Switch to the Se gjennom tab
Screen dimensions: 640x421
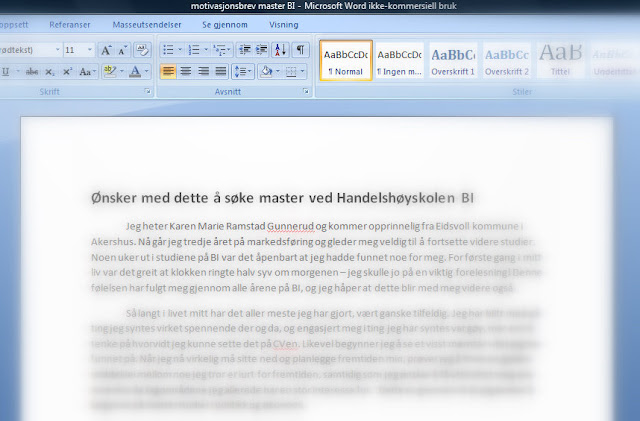pyautogui.click(x=225, y=25)
